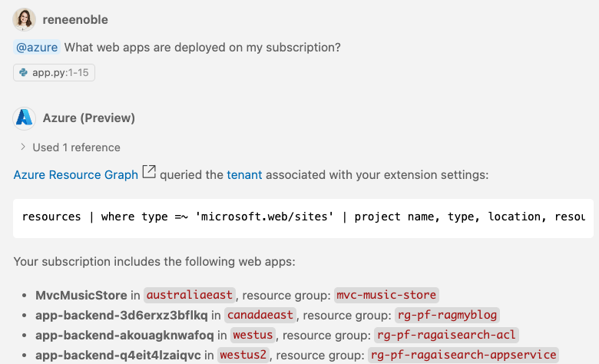The height and width of the screenshot is (364, 599).
Task: Click the rg-pf-ragaisearch-acl resource group code
Action: (447, 335)
